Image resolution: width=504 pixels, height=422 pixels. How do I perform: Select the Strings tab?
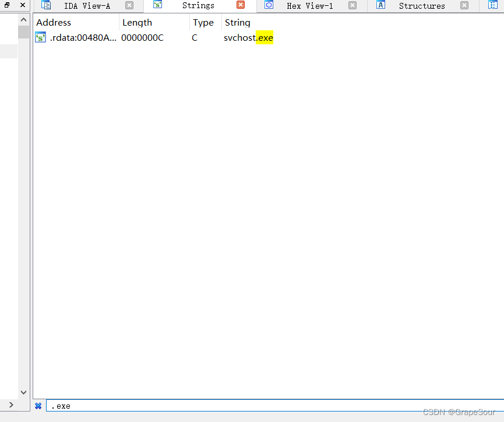click(198, 5)
